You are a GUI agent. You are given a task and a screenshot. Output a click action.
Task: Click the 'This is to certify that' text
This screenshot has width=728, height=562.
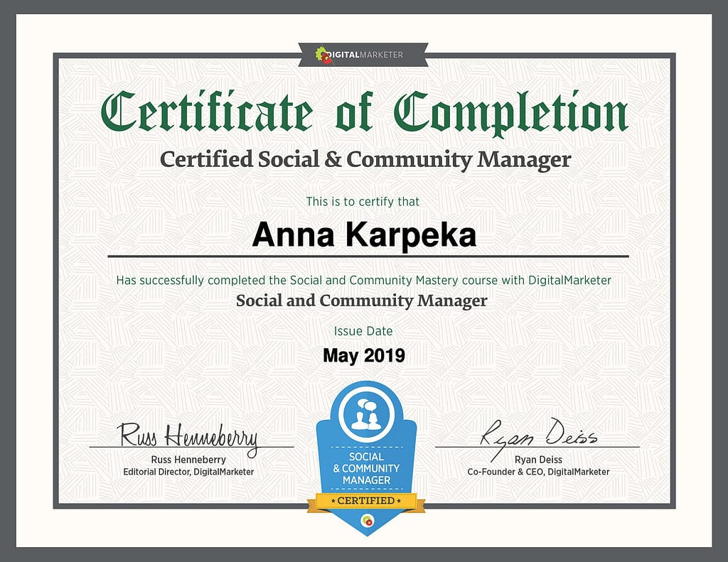(363, 202)
